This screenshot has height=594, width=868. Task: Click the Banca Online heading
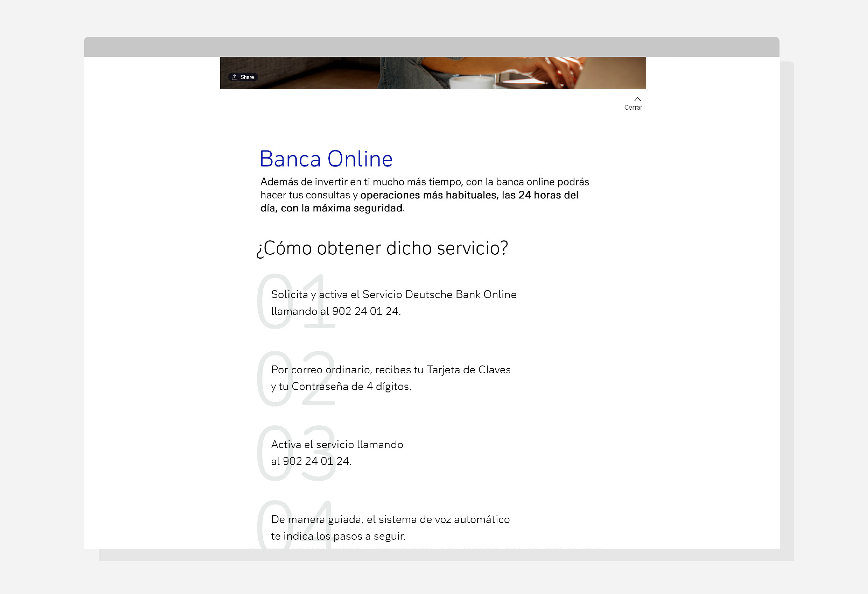point(326,159)
